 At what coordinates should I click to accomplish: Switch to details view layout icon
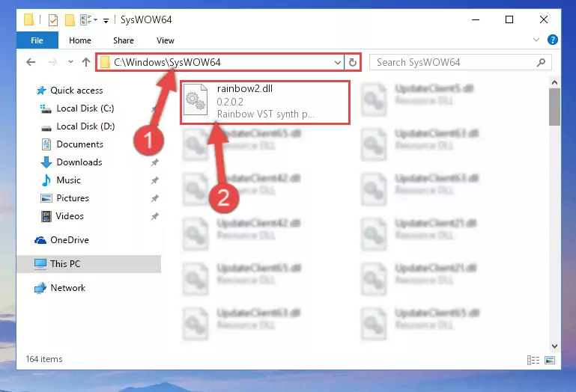[x=533, y=360]
